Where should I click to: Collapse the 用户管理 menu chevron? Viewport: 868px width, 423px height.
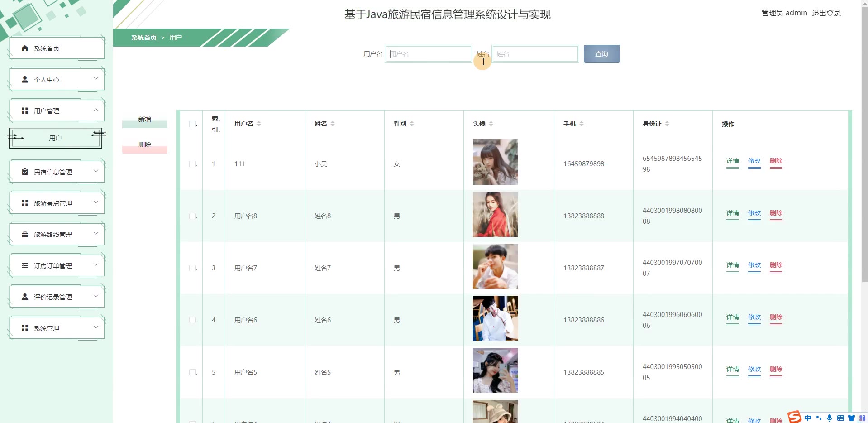96,110
